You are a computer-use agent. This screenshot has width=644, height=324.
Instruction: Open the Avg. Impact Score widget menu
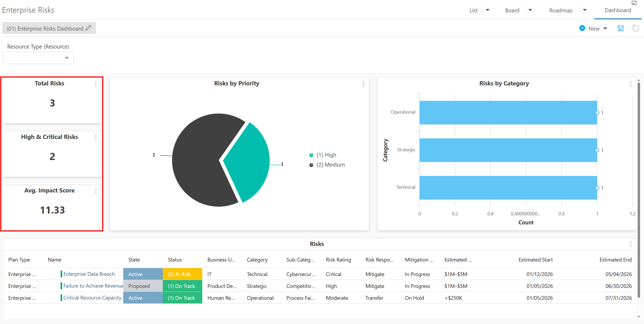[96, 191]
